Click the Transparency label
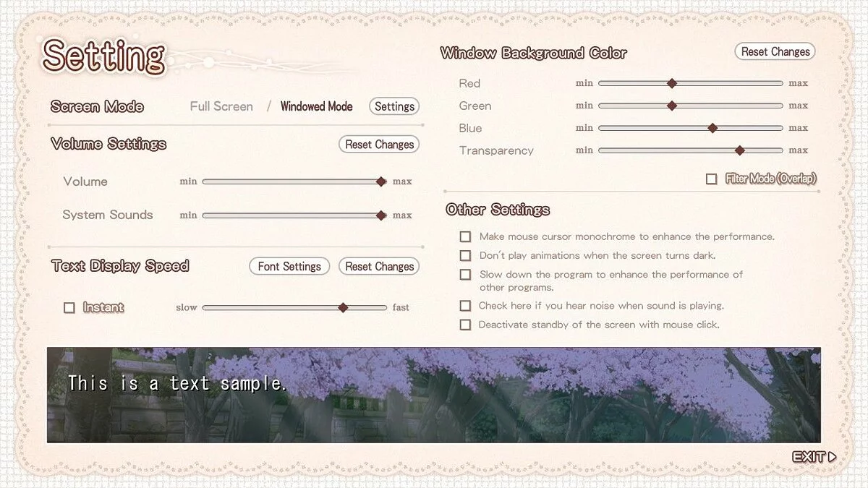The width and height of the screenshot is (868, 488). tap(496, 150)
